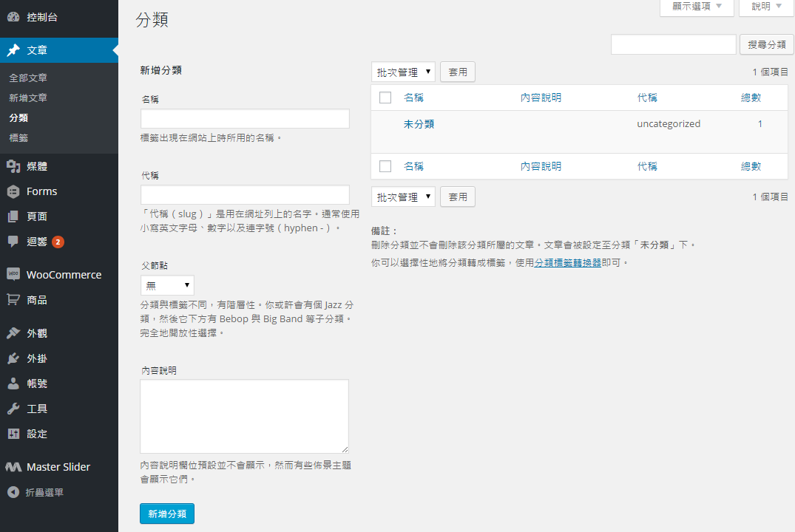Open the parent category dropdown

click(167, 285)
